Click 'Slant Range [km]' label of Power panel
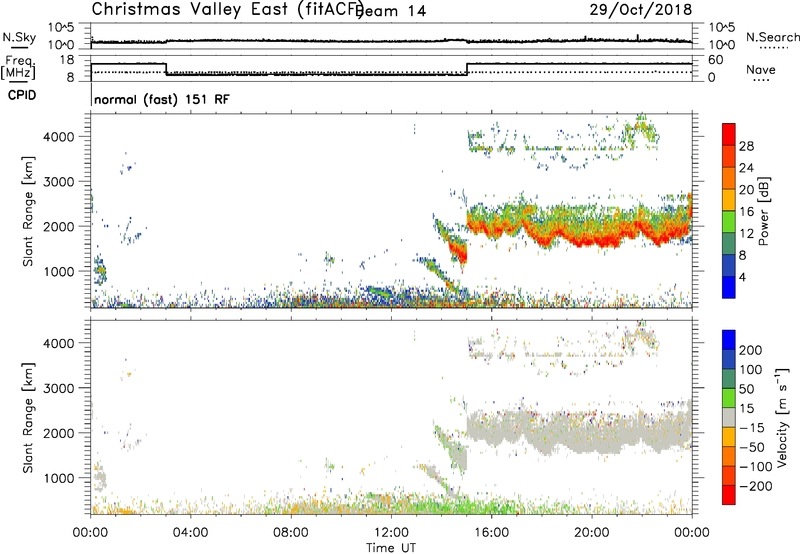Viewport: 800px width, 554px height. [x=28, y=211]
